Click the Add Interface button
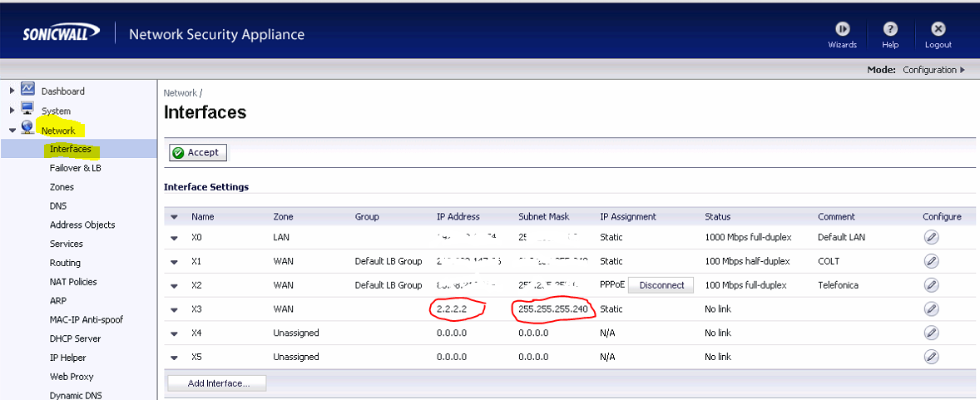The height and width of the screenshot is (400, 980). (217, 383)
